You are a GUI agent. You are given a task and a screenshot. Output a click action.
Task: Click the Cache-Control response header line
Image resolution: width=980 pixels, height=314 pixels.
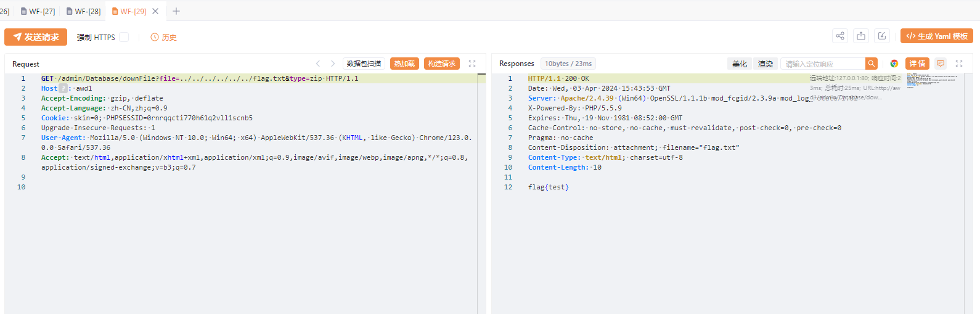(x=685, y=128)
